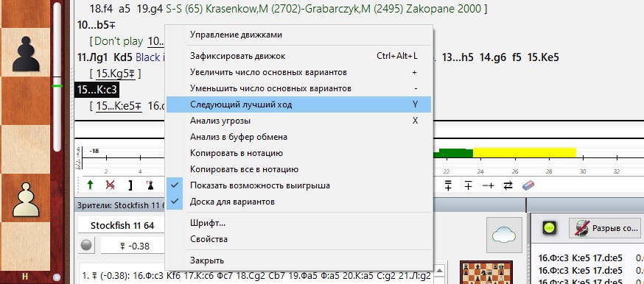Click the green segment of evaluation graph

[x=453, y=153]
